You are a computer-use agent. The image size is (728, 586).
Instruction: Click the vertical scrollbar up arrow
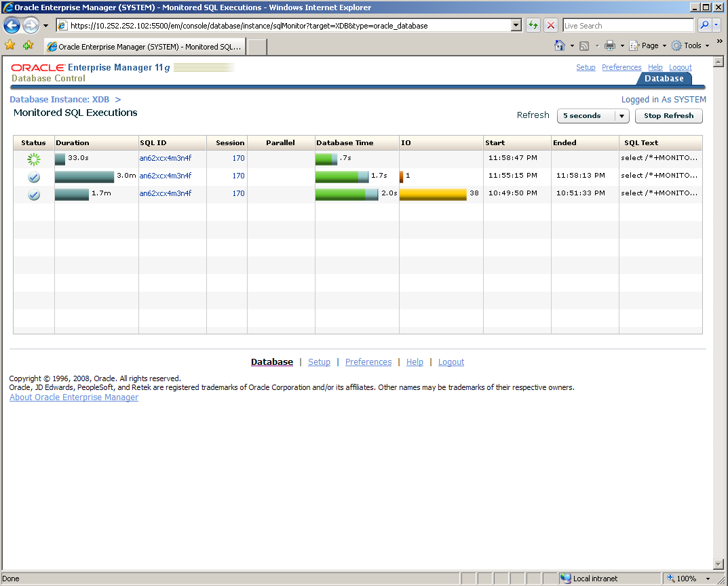(719, 62)
